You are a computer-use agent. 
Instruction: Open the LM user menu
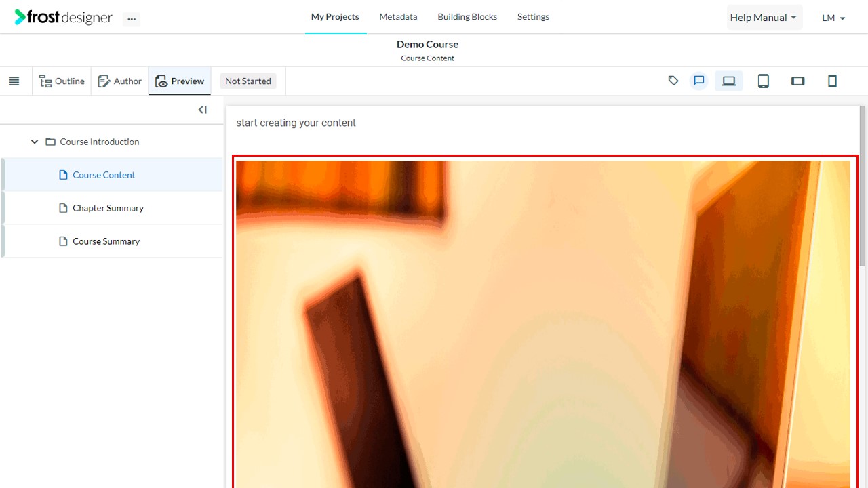pos(833,18)
